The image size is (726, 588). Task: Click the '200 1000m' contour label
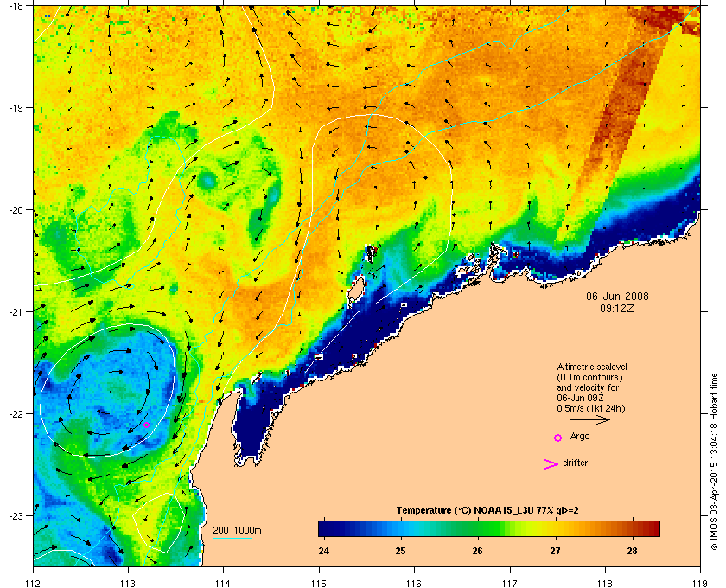(237, 531)
